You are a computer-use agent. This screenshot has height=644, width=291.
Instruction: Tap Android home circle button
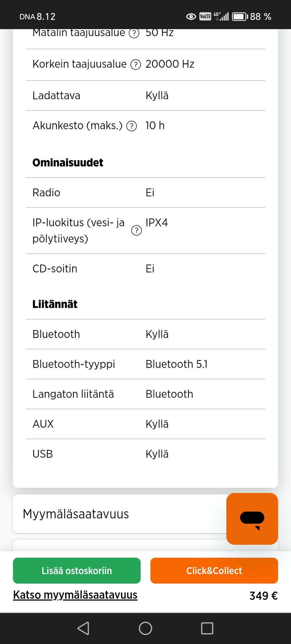145,628
